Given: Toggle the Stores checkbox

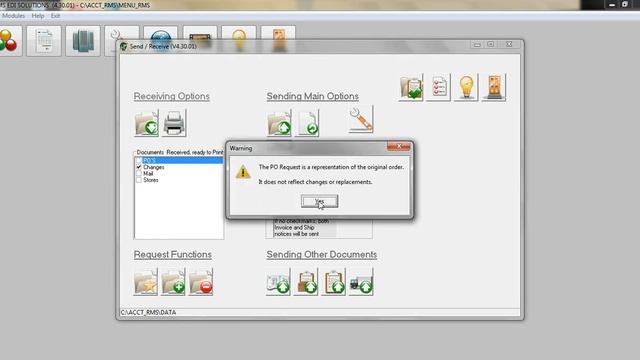Looking at the screenshot, I should 139,180.
